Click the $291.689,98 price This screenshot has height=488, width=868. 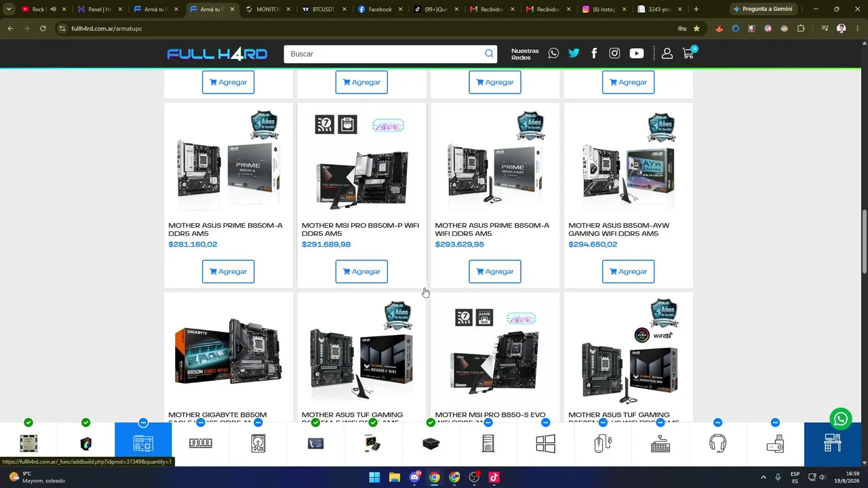326,245
